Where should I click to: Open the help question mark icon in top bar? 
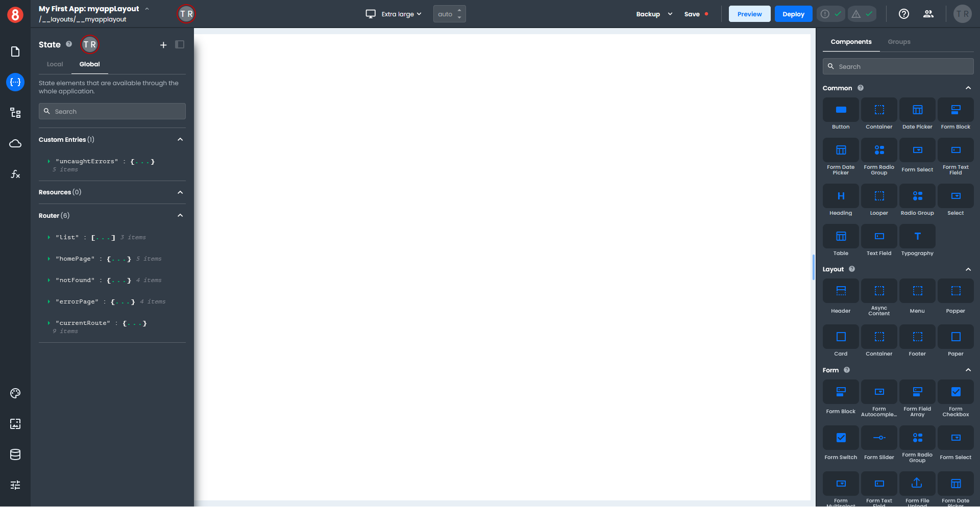[903, 14]
